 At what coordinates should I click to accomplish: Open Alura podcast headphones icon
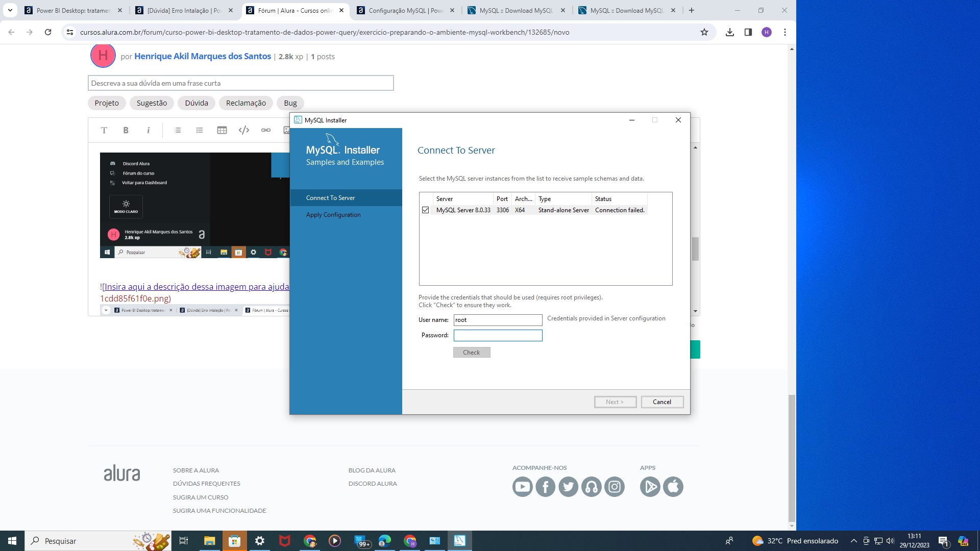click(592, 487)
